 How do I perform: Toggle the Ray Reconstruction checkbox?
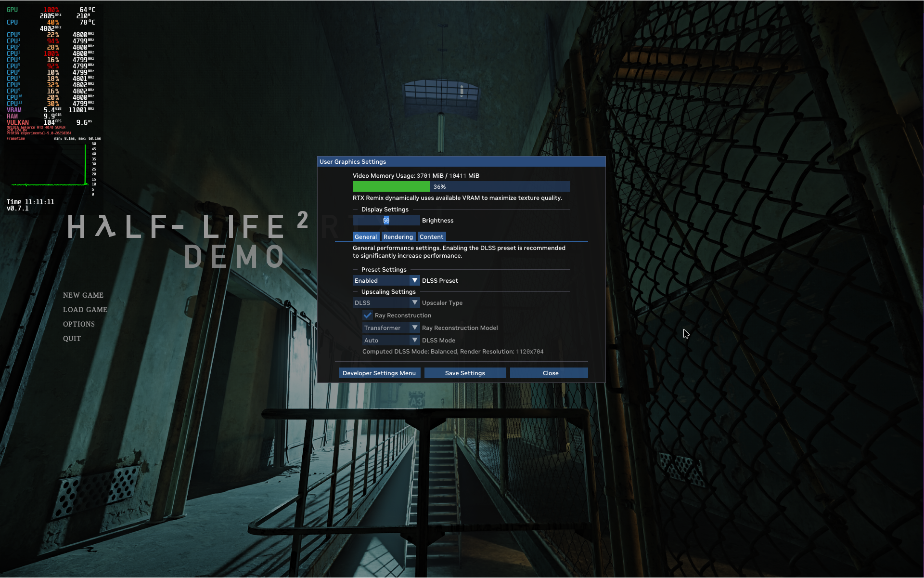pos(368,315)
